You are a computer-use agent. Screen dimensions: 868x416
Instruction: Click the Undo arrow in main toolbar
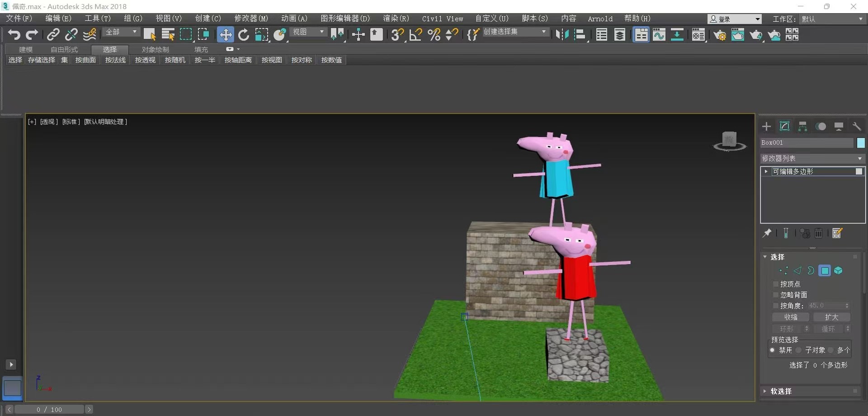[x=14, y=35]
